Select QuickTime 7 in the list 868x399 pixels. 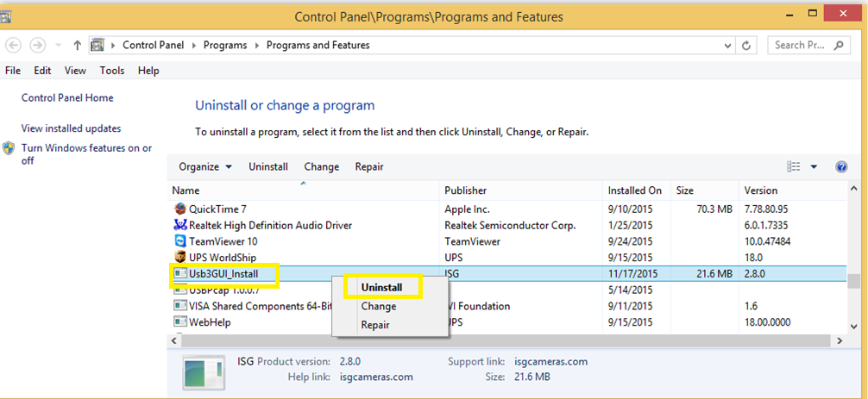click(217, 209)
